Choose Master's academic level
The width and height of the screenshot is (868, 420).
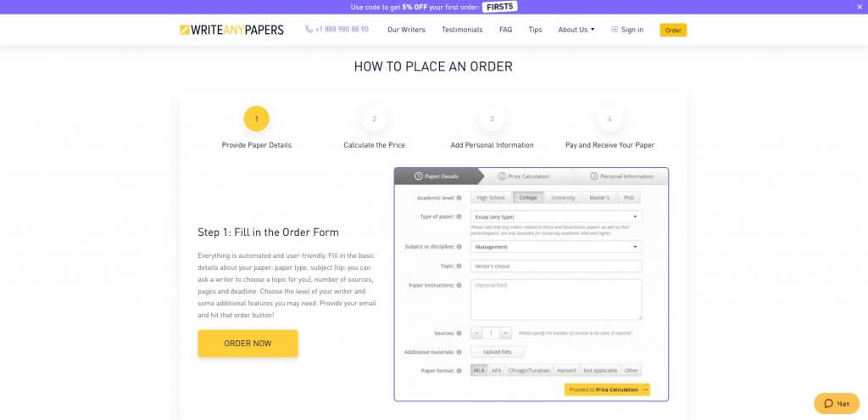click(599, 198)
